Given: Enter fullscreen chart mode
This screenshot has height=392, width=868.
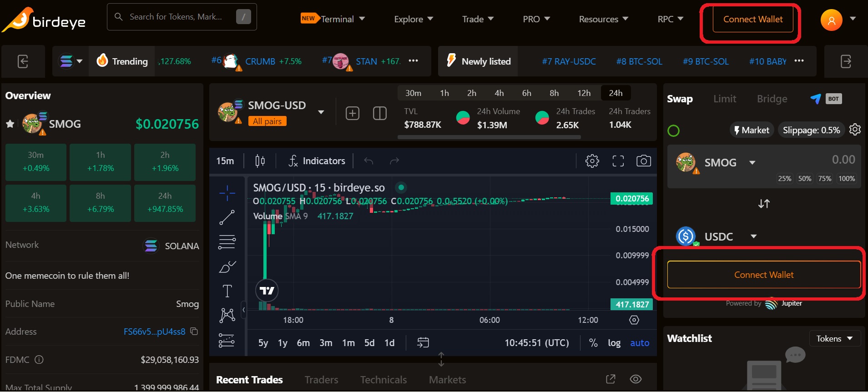Looking at the screenshot, I should click(618, 161).
